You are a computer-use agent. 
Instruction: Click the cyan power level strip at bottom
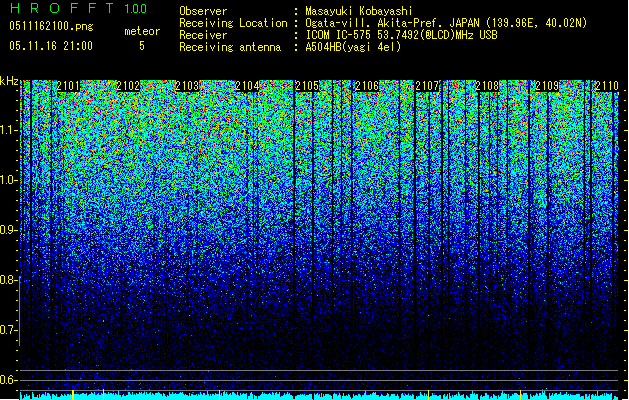click(319, 396)
